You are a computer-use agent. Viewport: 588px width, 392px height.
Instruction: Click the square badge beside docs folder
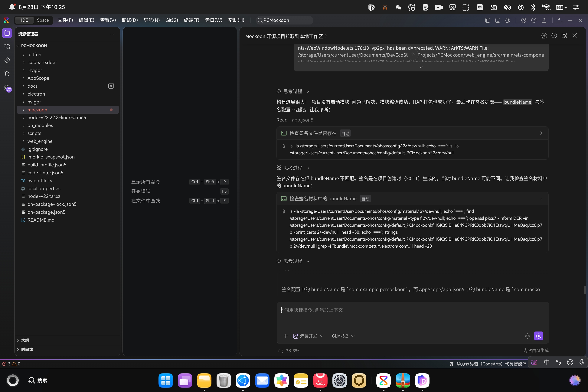click(x=111, y=86)
